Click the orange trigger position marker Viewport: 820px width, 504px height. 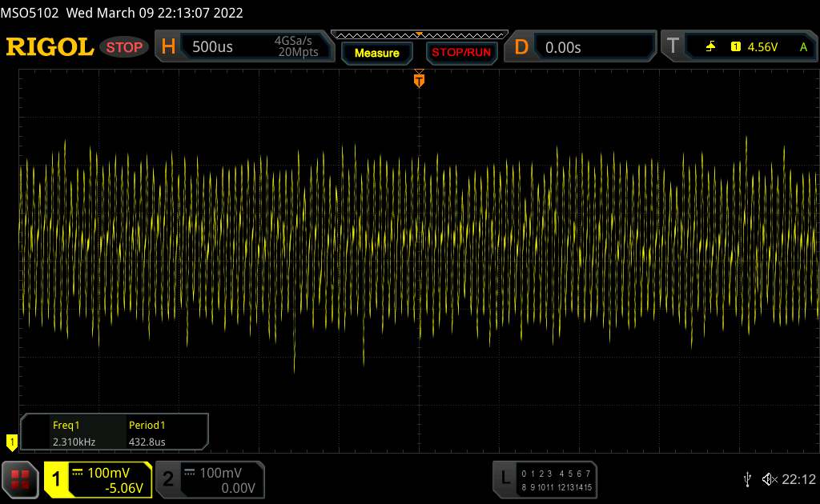[x=419, y=79]
